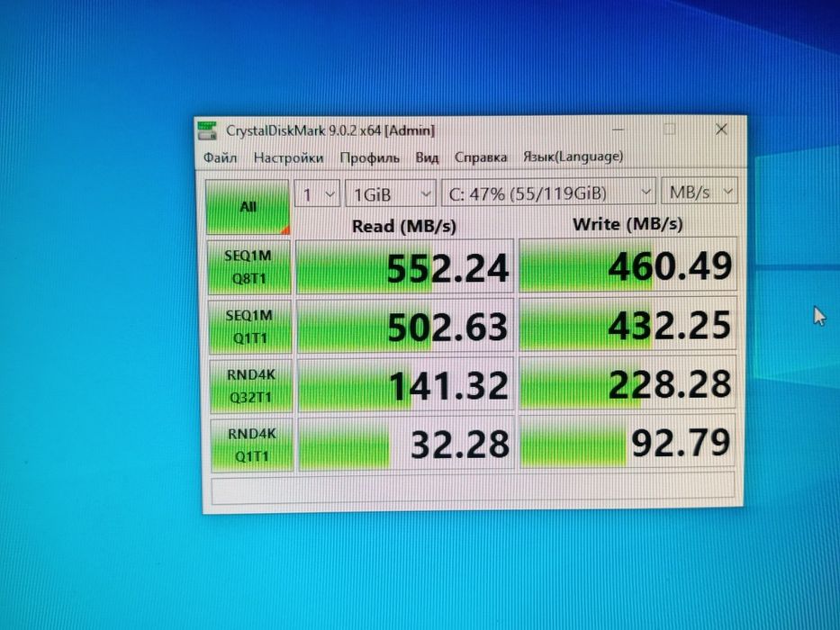Open the drive selector C: 47% dropdown

[548, 193]
